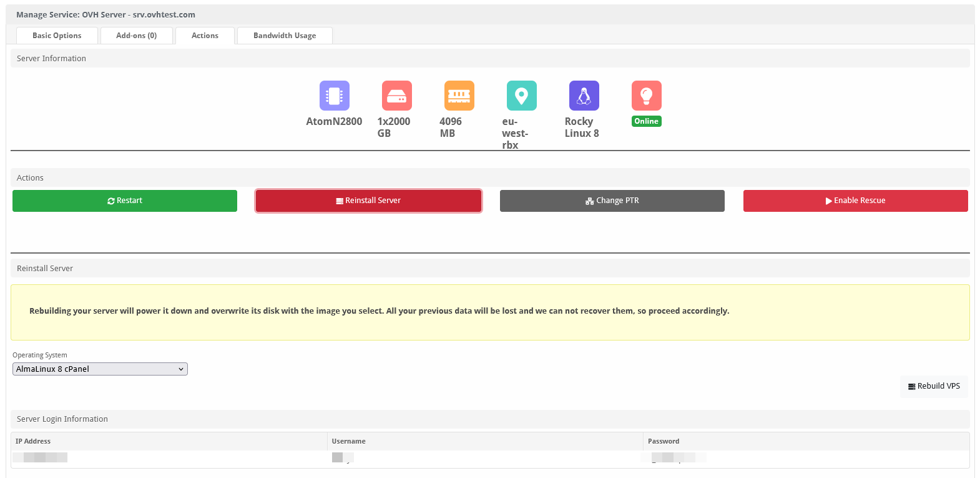The image size is (980, 478).
Task: Click the Enable Rescue button
Action: click(856, 201)
